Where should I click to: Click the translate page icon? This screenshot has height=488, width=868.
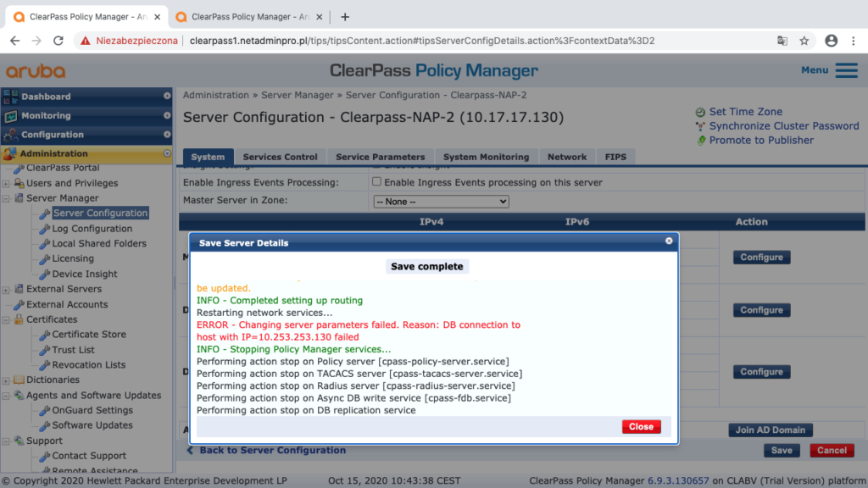coord(782,41)
